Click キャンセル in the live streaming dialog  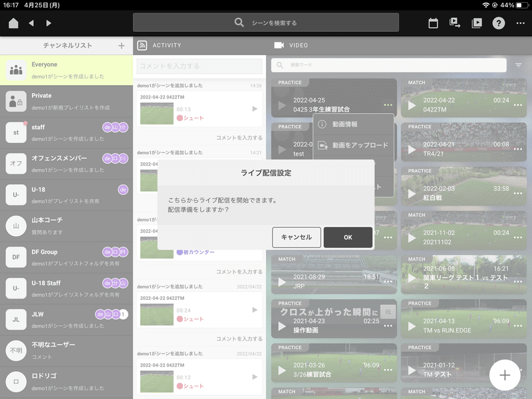(x=297, y=237)
